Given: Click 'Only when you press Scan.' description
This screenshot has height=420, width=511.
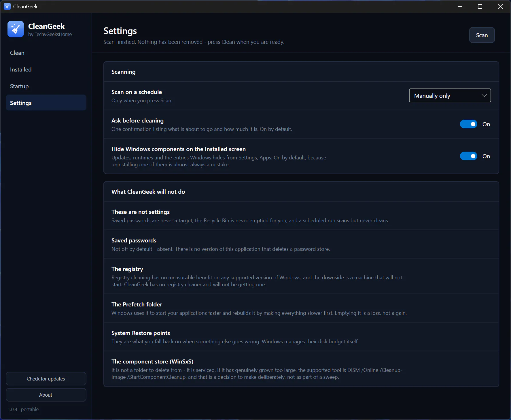Looking at the screenshot, I should point(142,101).
